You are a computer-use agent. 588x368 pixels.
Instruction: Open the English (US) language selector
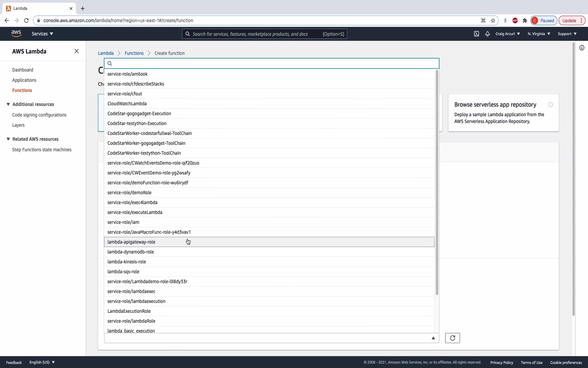click(42, 362)
